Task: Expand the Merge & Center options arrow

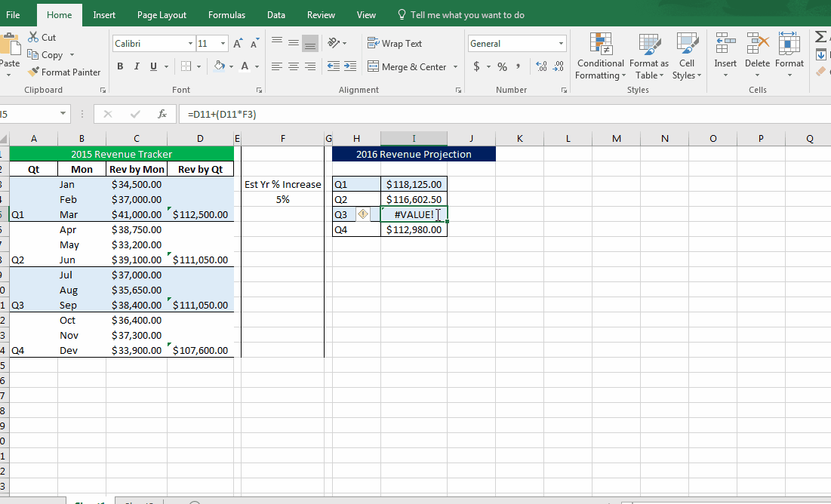Action: (x=455, y=67)
